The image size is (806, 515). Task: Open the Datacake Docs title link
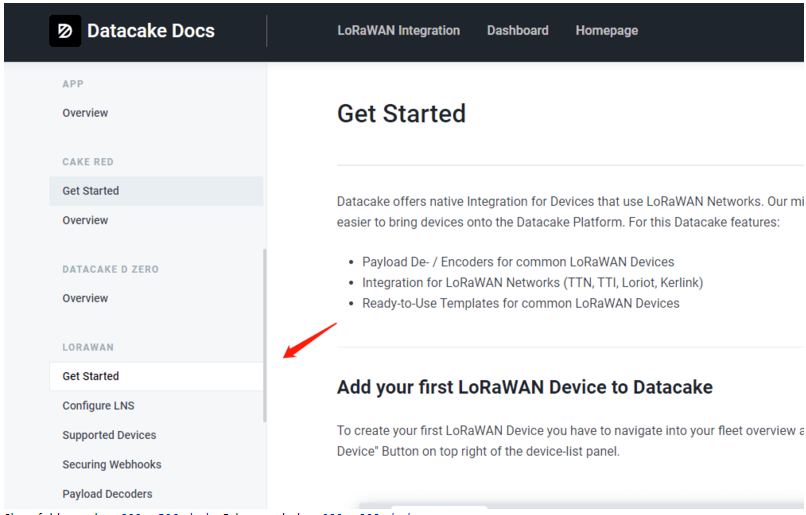pos(151,31)
